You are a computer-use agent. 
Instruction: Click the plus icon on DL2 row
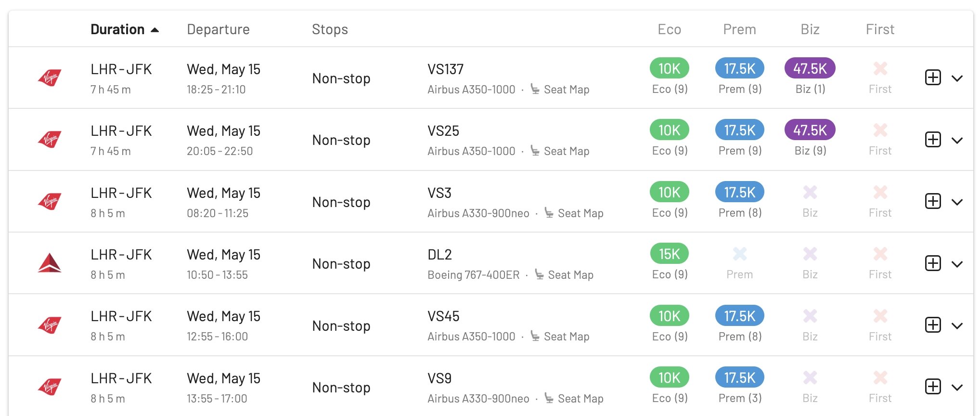point(933,263)
